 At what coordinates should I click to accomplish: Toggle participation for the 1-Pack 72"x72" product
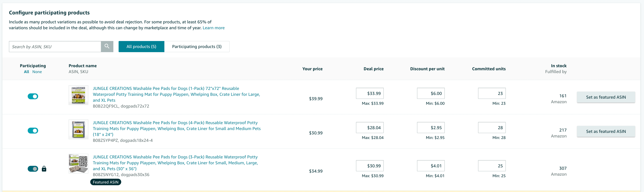[x=33, y=96]
